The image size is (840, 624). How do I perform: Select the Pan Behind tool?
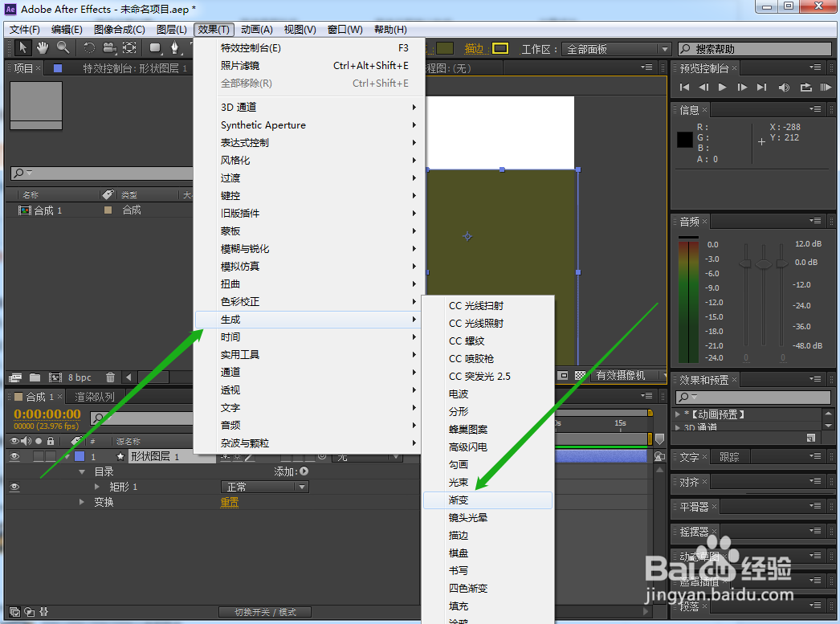tap(129, 47)
